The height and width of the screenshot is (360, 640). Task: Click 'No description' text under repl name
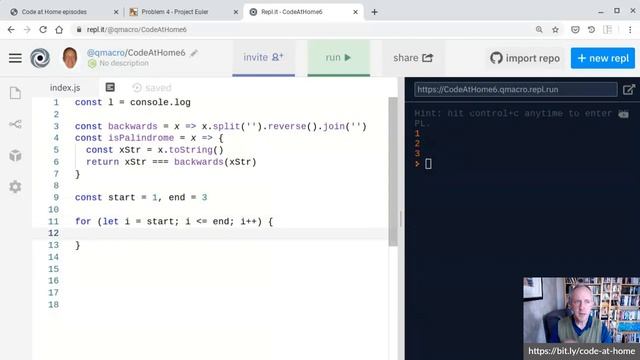tap(124, 63)
